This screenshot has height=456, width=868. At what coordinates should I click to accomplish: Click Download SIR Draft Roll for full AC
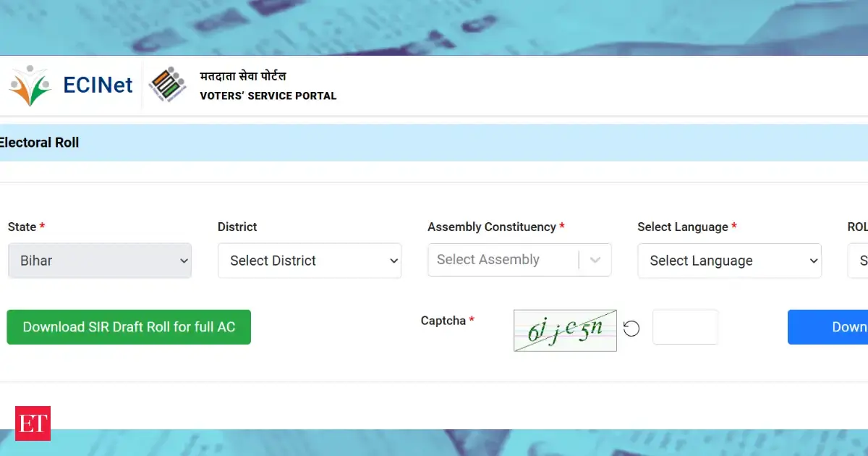click(129, 327)
